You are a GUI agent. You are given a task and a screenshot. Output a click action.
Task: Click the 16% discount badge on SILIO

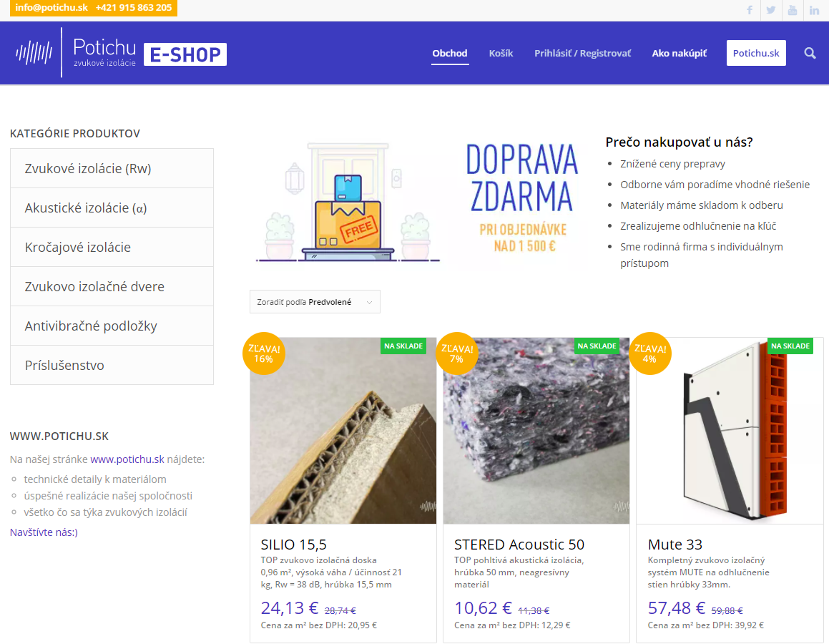264,353
